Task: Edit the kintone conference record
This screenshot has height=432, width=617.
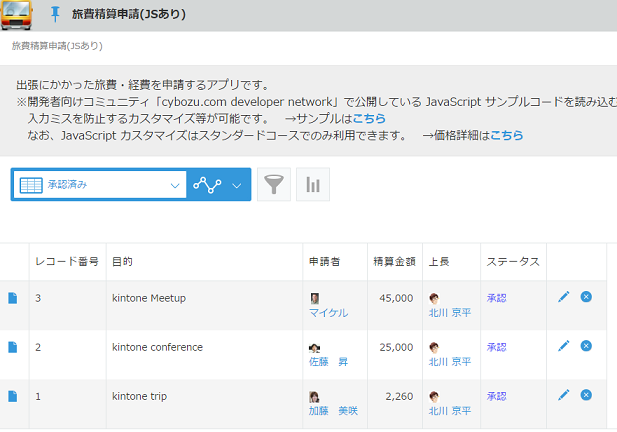Action: click(563, 346)
